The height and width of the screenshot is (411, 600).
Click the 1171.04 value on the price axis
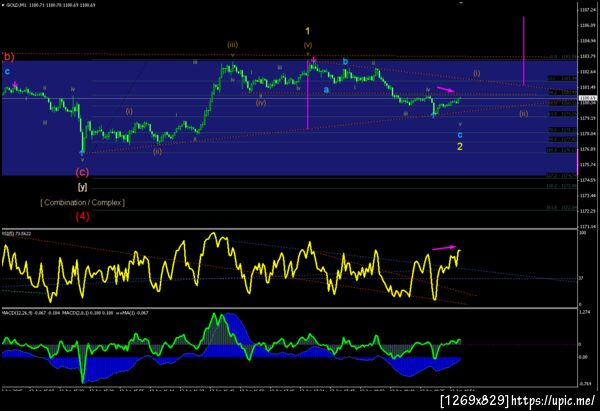coord(587,226)
